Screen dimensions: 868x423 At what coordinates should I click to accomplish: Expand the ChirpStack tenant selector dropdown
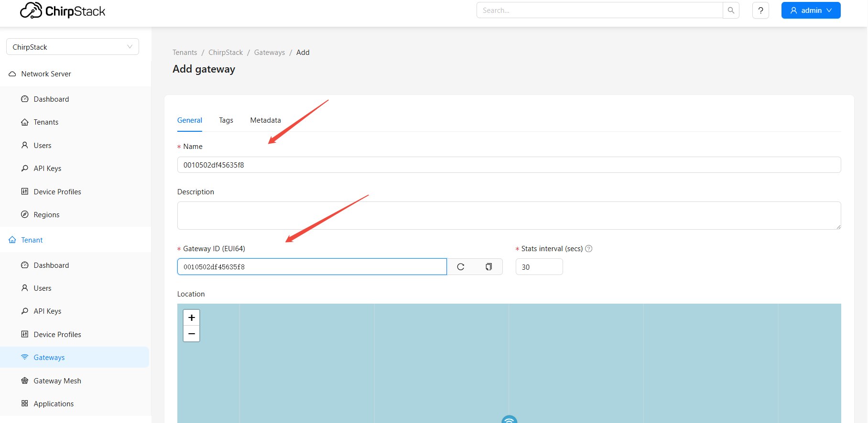point(73,47)
